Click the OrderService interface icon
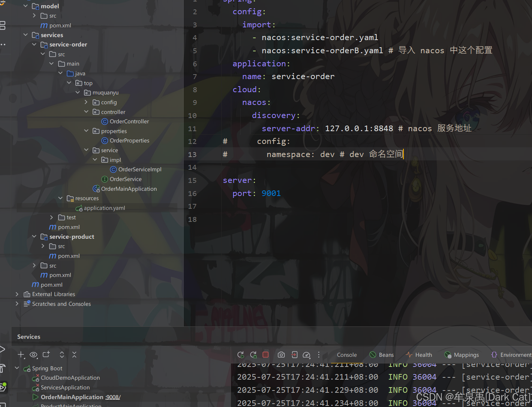 (x=105, y=179)
